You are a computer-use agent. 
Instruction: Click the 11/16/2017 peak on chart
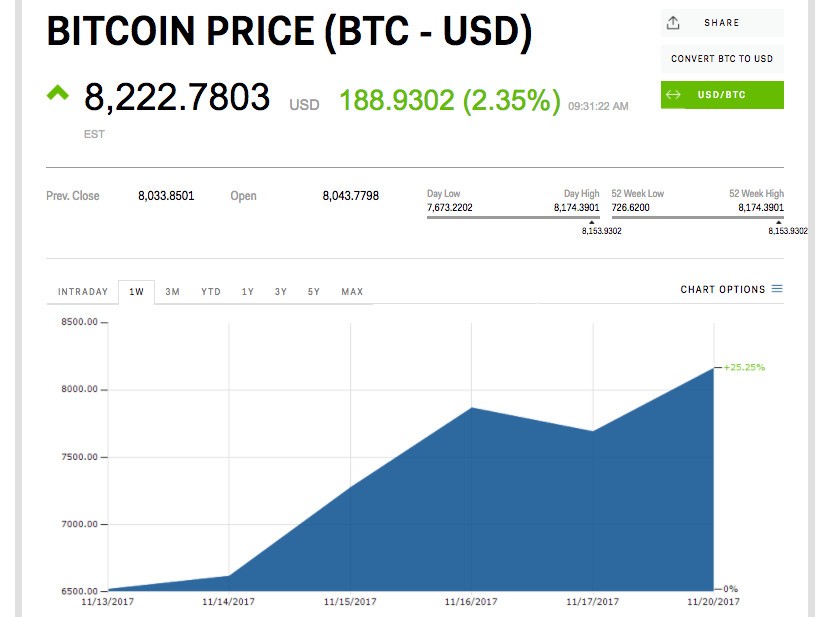[x=471, y=408]
